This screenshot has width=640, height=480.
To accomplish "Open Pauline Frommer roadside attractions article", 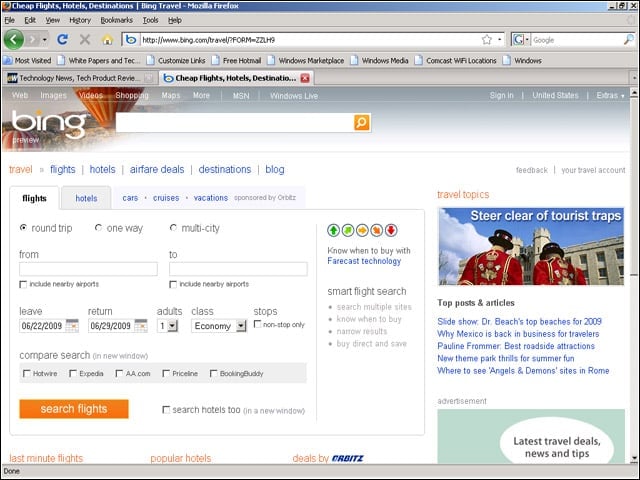I will click(x=516, y=346).
